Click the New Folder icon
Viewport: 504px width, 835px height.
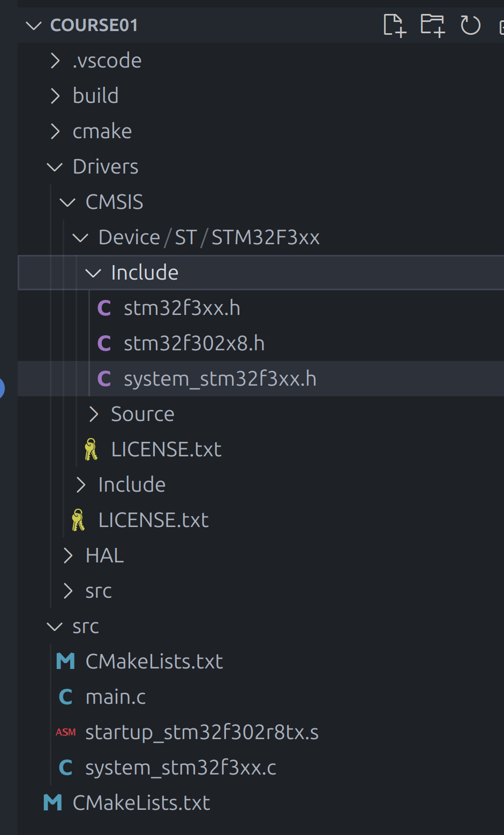(x=433, y=25)
